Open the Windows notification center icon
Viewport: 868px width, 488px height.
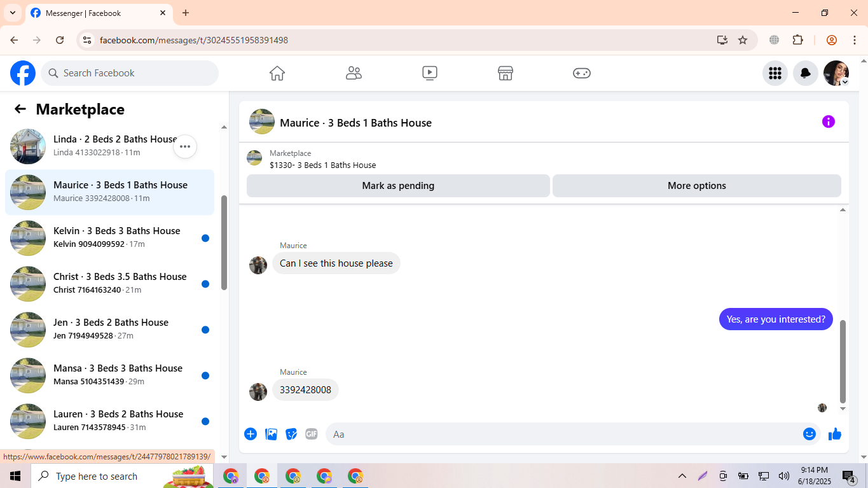(849, 476)
